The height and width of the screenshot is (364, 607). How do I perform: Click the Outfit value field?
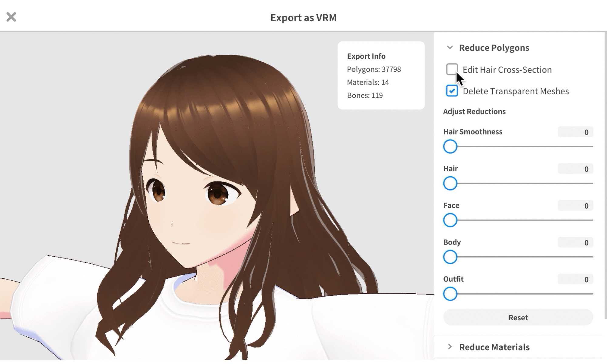tap(575, 279)
